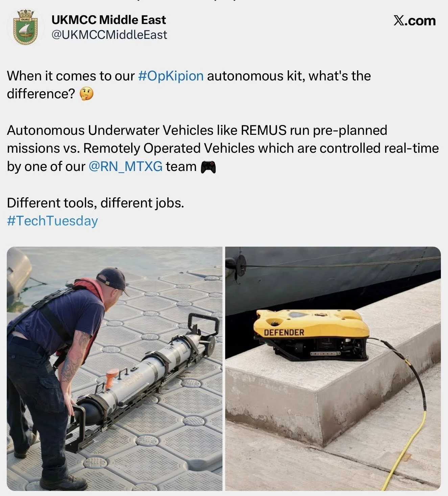This screenshot has width=448, height=496.
Task: Click the UKMCC Middle East display name
Action: pyautogui.click(x=109, y=20)
